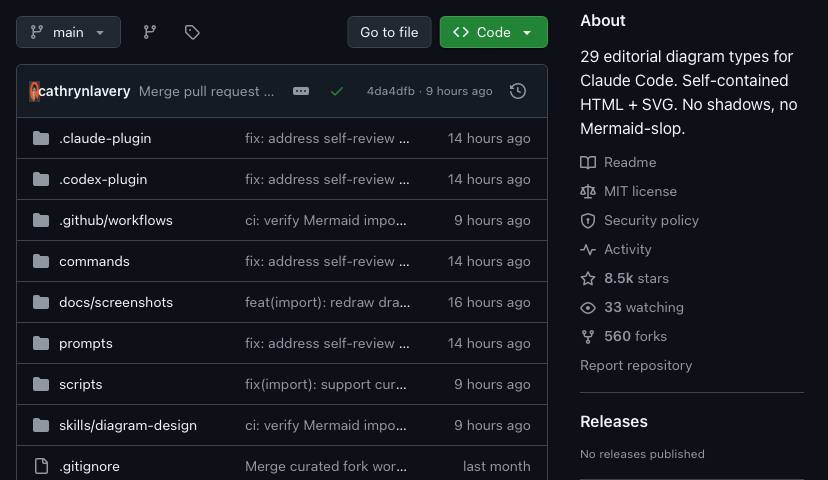Image resolution: width=828 pixels, height=480 pixels.
Task: Click the Readme book icon
Action: coord(588,163)
